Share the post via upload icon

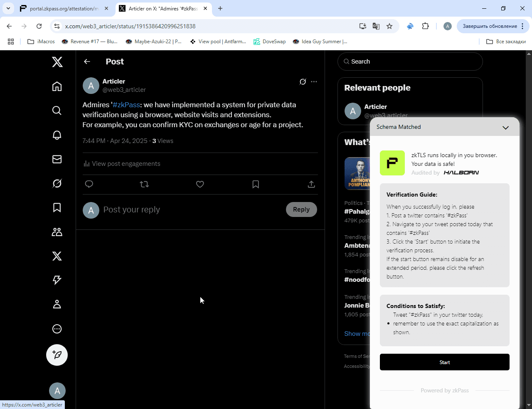(x=311, y=184)
